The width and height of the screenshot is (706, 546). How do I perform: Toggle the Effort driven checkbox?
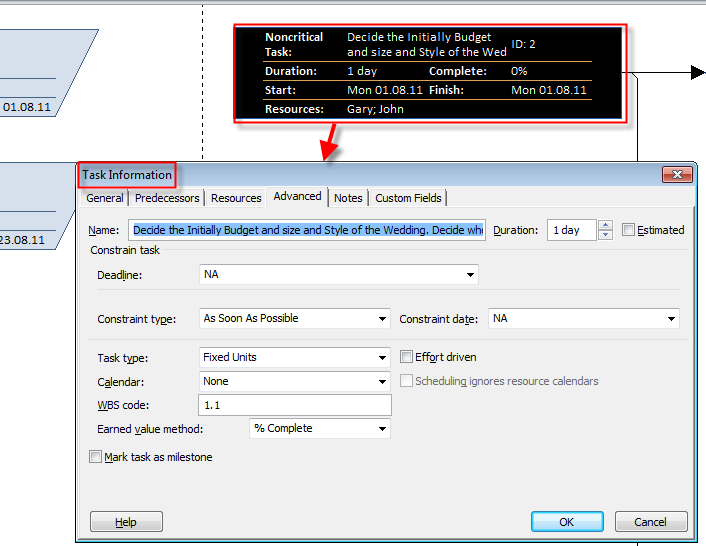(407, 357)
